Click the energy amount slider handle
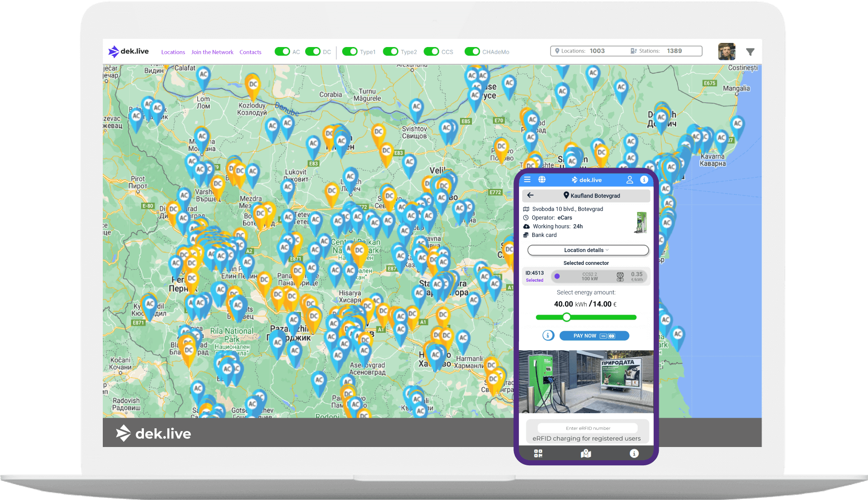This screenshot has width=868, height=500. (x=566, y=317)
